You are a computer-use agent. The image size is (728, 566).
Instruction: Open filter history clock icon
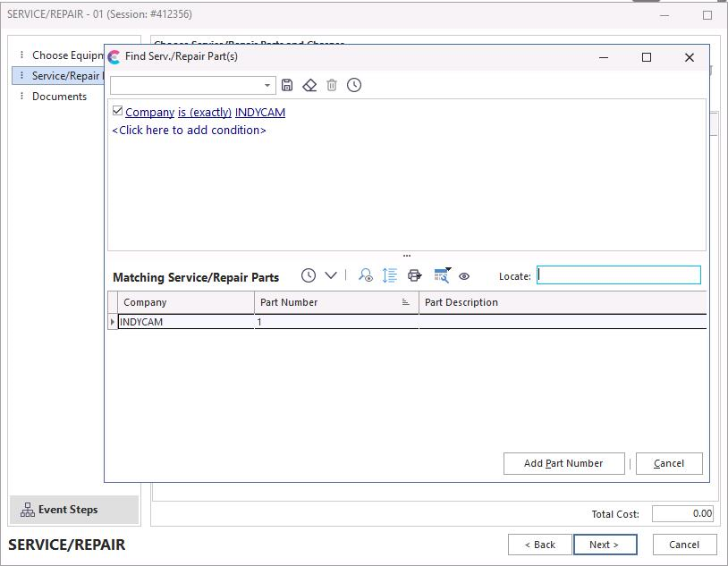pyautogui.click(x=354, y=85)
